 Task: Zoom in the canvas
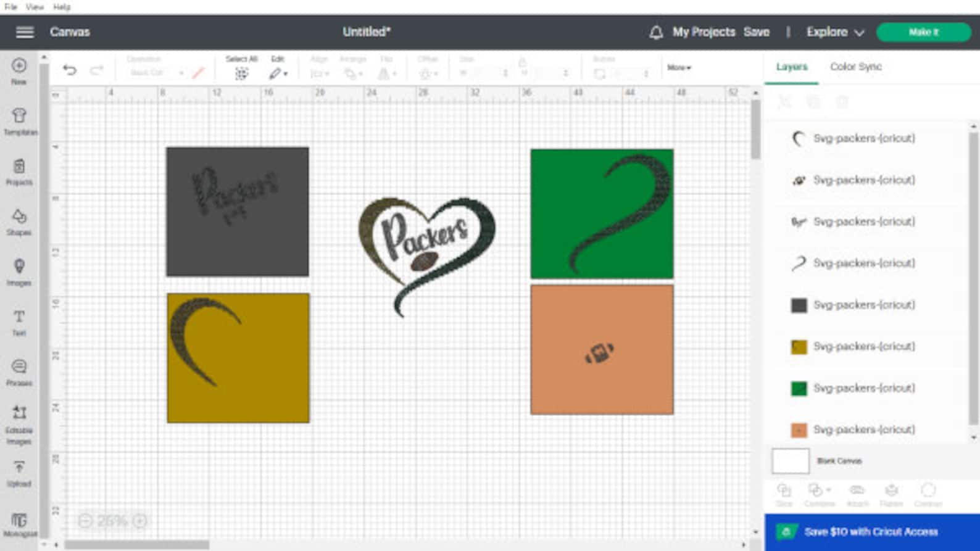coord(140,521)
